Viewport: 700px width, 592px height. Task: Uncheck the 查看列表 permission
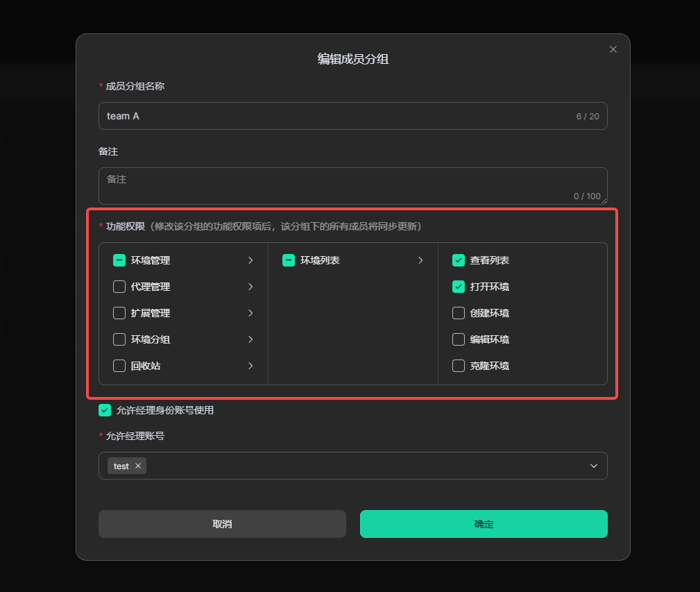coord(459,261)
